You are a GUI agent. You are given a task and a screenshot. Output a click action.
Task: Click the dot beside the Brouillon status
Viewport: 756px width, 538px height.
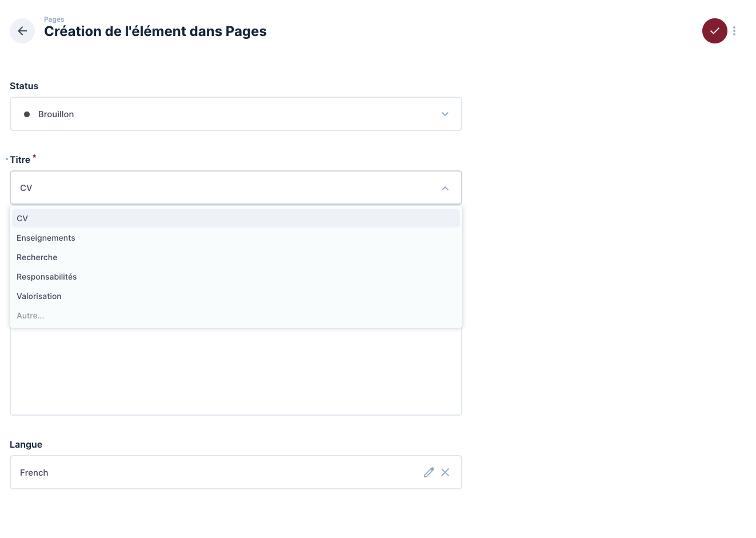click(27, 114)
